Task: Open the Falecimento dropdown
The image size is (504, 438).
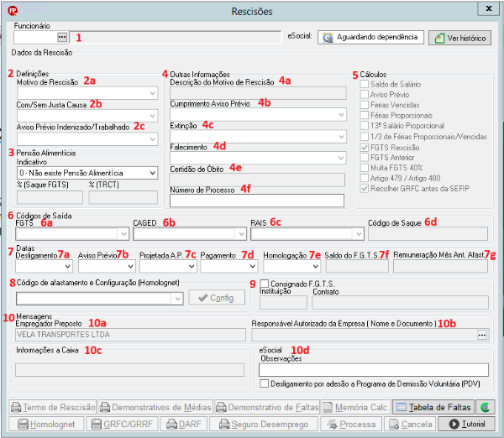Action: (x=341, y=158)
